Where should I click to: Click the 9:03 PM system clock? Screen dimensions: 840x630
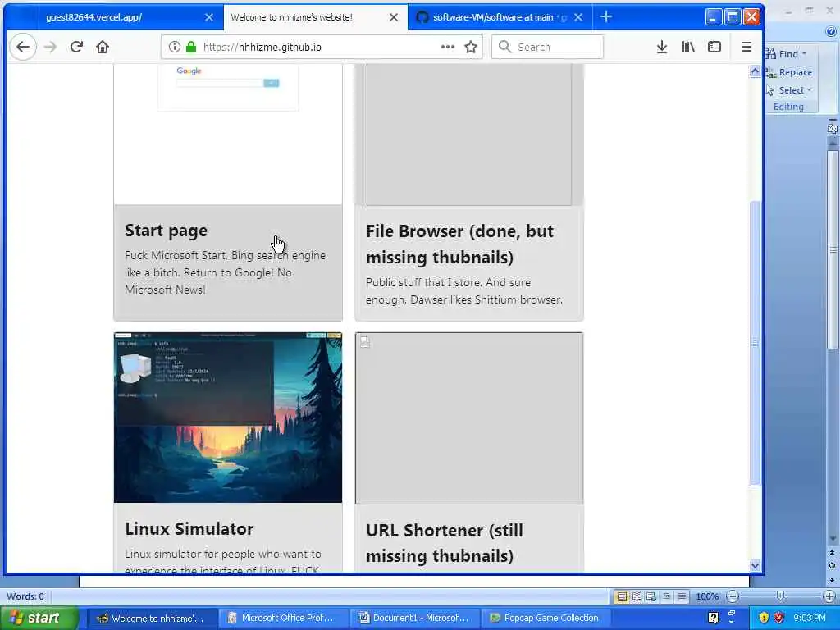(809, 618)
